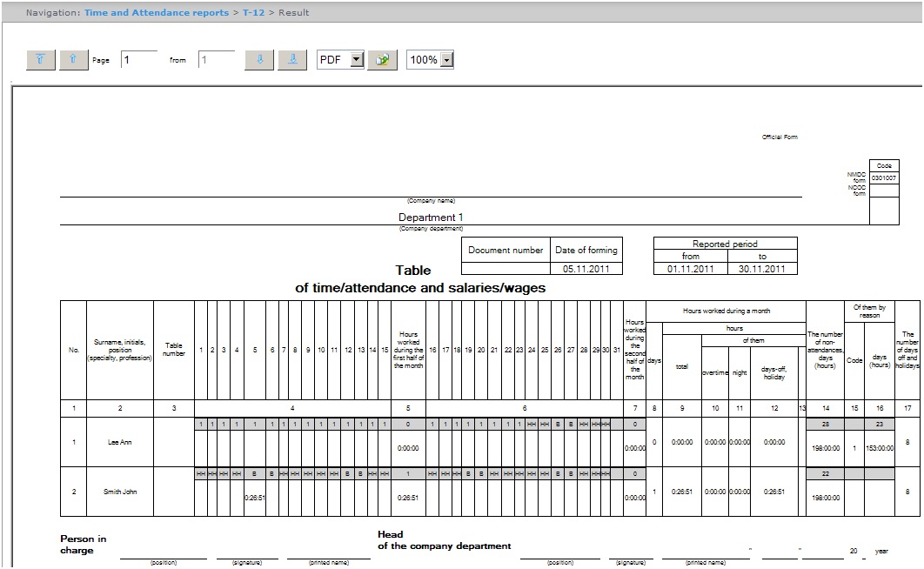
Task: Open the 100% zoom level dropdown
Action: click(447, 60)
